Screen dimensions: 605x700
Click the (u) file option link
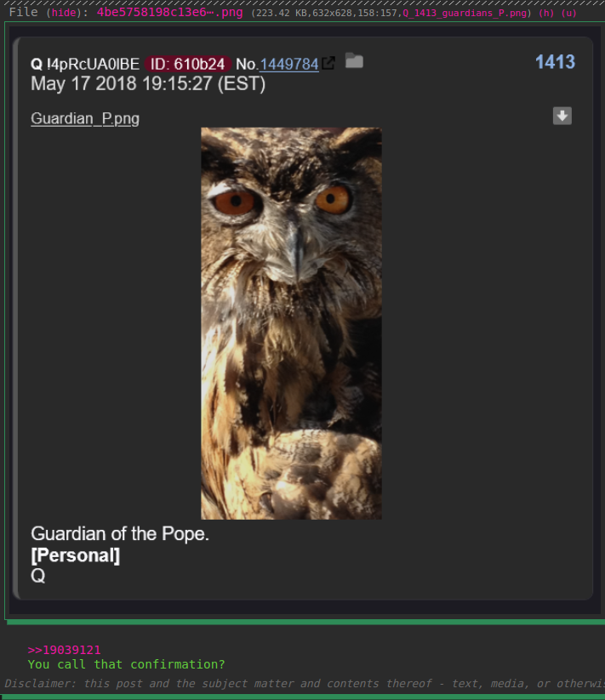tap(568, 13)
